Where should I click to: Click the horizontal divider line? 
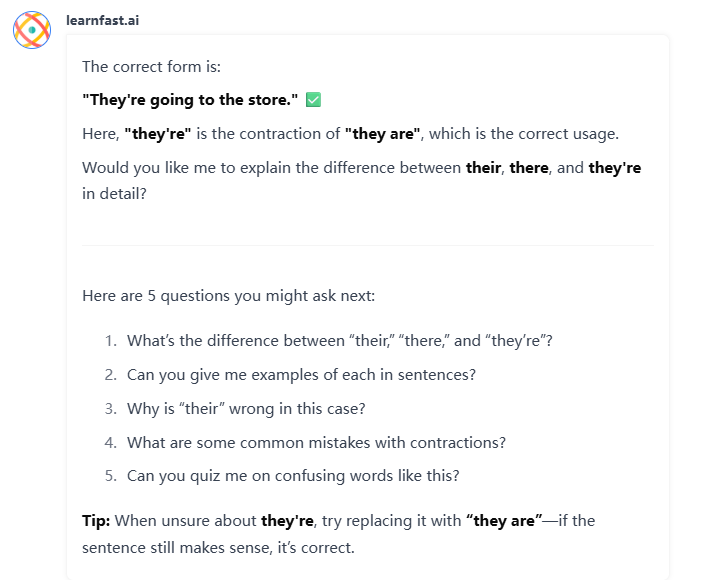pyautogui.click(x=367, y=245)
